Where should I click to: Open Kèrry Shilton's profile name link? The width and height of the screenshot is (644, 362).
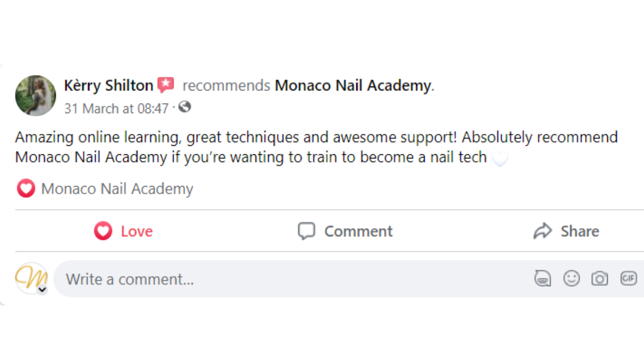pos(109,85)
